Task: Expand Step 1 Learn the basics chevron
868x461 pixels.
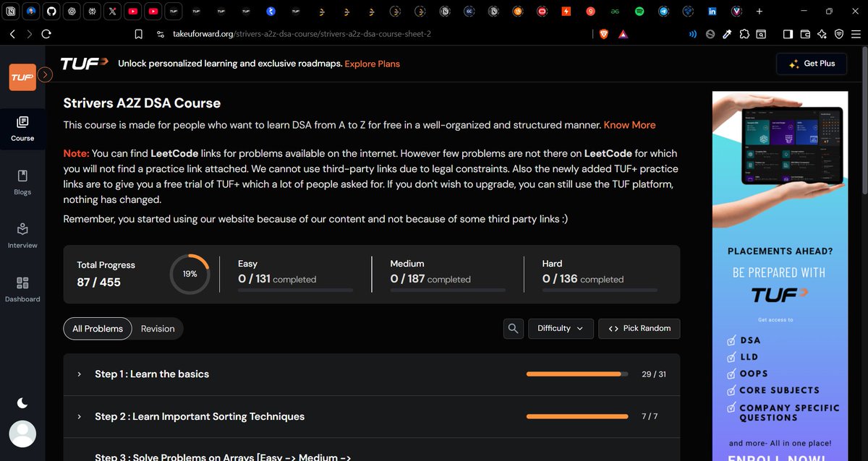Action: pos(79,374)
